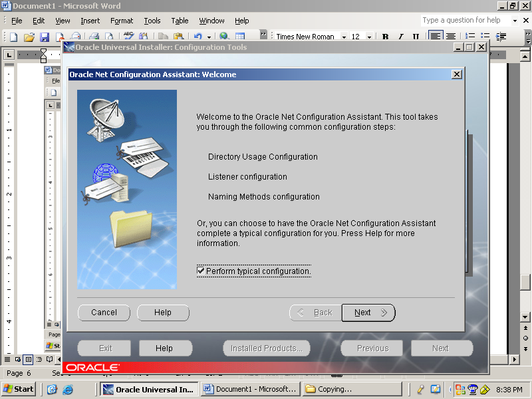This screenshot has height=399, width=532.
Task: Open the File menu in Word
Action: coord(17,21)
